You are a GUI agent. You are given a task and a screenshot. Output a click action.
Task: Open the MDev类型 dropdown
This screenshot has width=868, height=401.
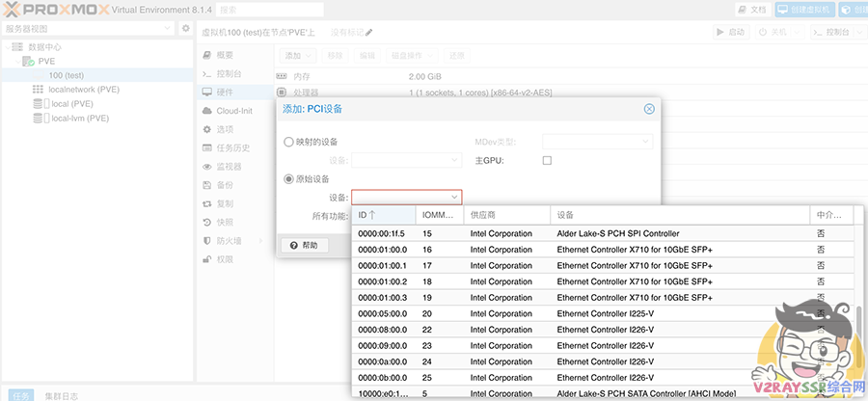coord(597,142)
